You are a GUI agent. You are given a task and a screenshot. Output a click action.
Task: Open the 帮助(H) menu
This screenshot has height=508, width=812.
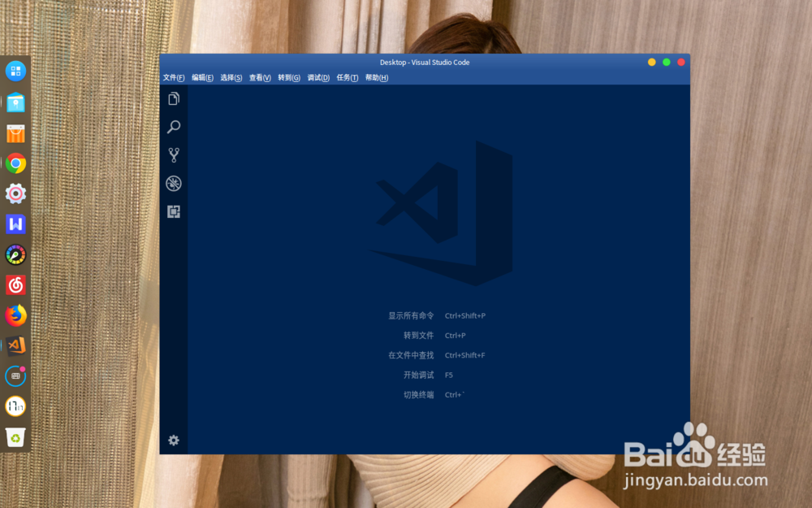[377, 78]
